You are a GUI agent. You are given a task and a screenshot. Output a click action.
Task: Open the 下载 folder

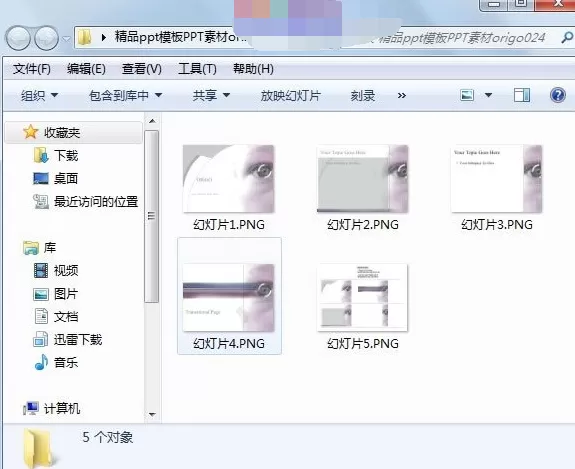coord(66,155)
